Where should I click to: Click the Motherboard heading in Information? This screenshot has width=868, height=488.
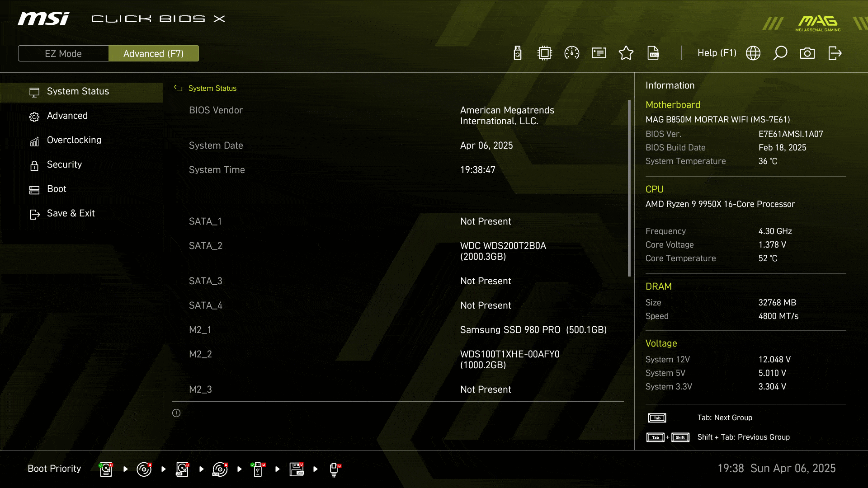coord(673,105)
